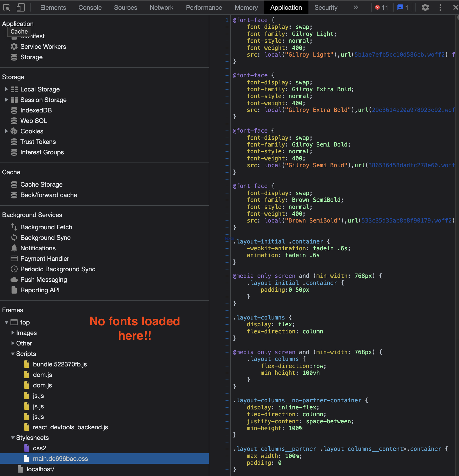The width and height of the screenshot is (459, 476).
Task: Select IndexedDB in the Storage section
Action: (36, 110)
